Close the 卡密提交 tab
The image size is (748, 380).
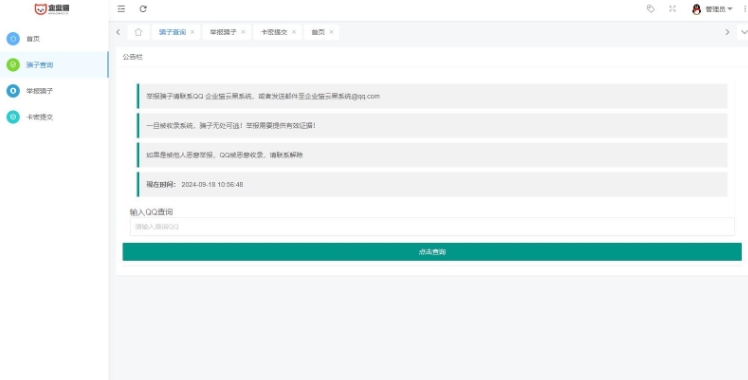click(x=294, y=32)
